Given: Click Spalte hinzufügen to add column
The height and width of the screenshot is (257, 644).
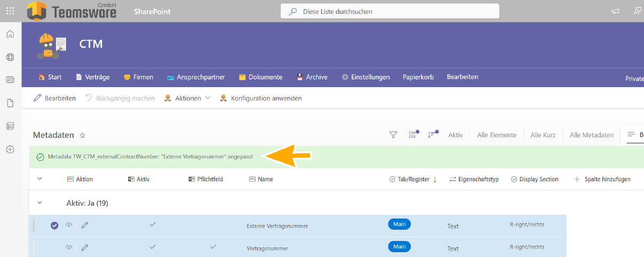Looking at the screenshot, I should tap(602, 180).
